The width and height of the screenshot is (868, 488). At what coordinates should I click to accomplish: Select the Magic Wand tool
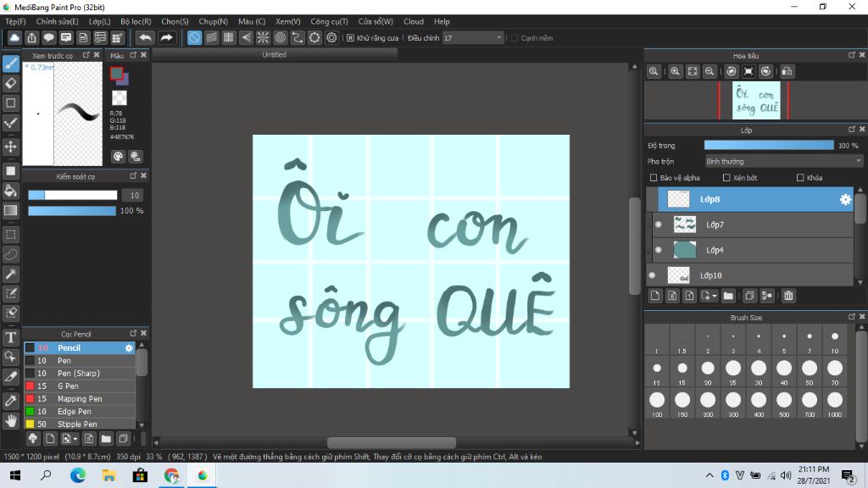pyautogui.click(x=11, y=274)
